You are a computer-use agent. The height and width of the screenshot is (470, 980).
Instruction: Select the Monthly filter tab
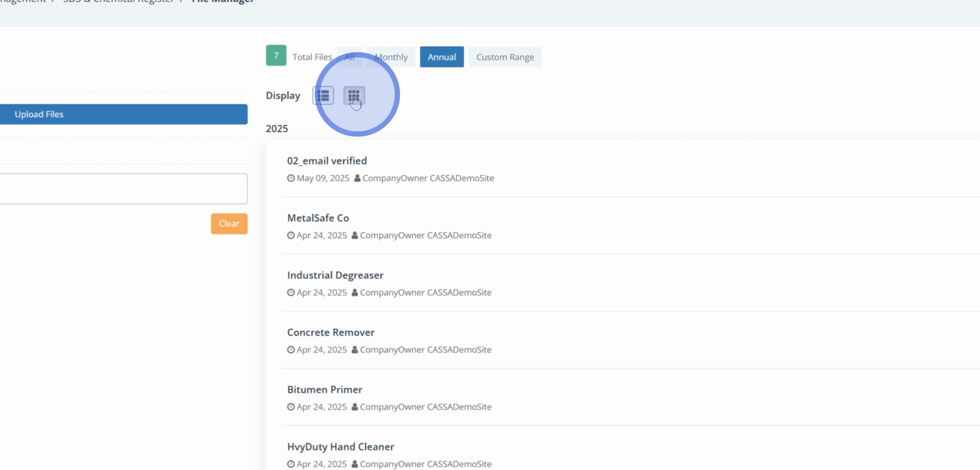(x=391, y=57)
